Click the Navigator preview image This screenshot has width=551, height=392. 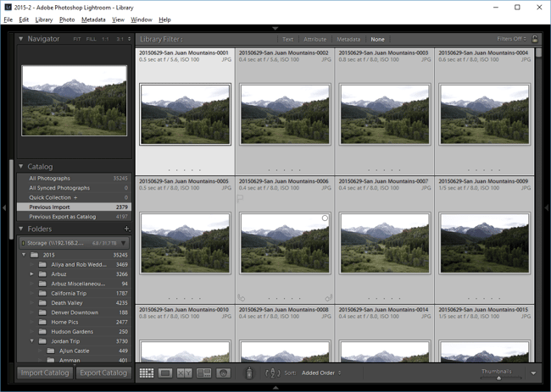coord(74,101)
